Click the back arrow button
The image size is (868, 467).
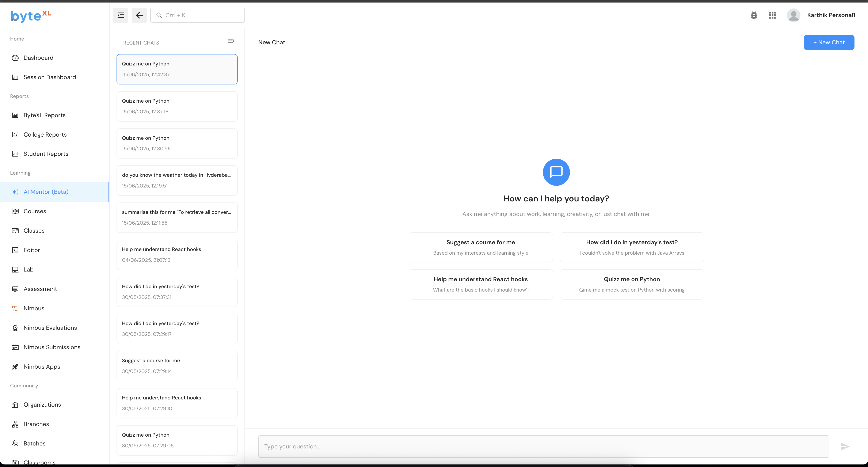pos(139,15)
